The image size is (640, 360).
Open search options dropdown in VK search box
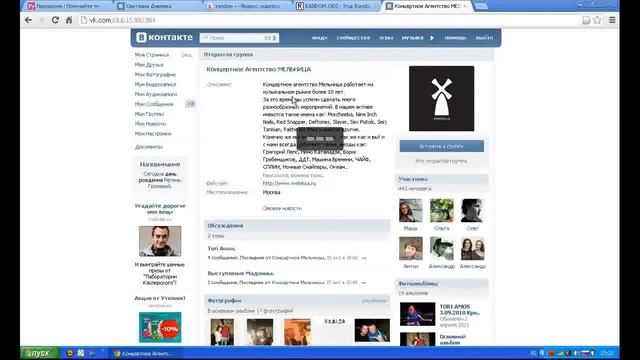pyautogui.click(x=274, y=38)
